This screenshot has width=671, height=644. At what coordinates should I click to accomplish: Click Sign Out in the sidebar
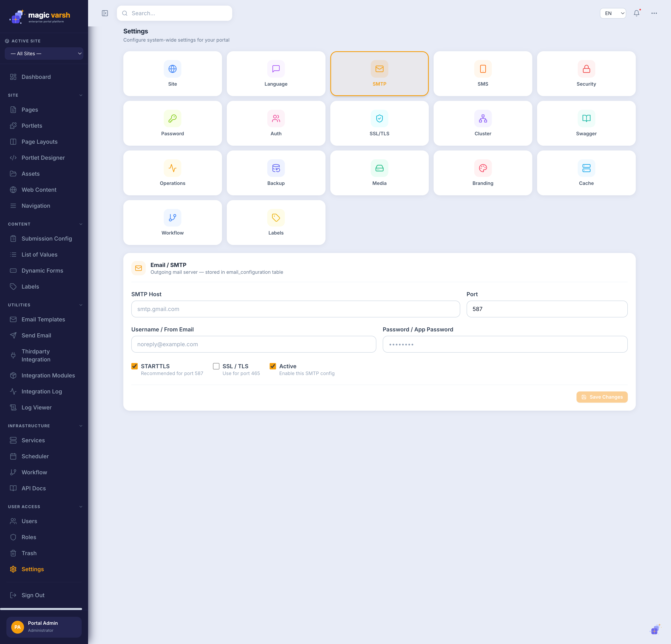click(44, 595)
